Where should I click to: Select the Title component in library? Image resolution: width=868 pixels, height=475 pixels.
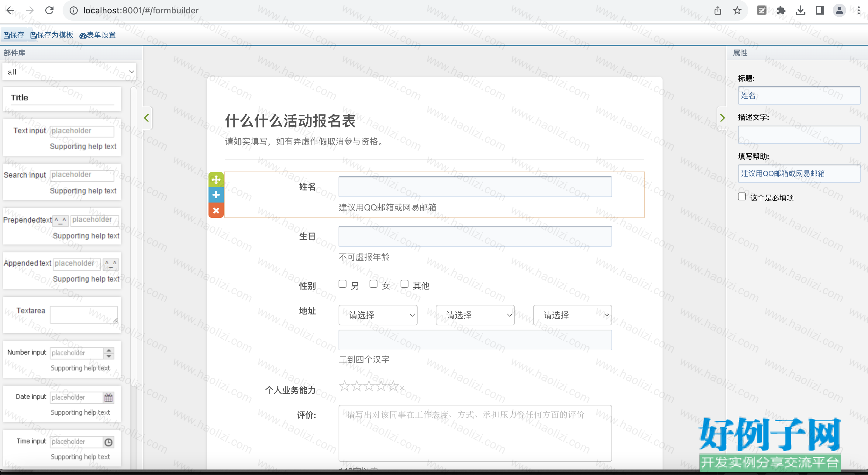point(62,99)
